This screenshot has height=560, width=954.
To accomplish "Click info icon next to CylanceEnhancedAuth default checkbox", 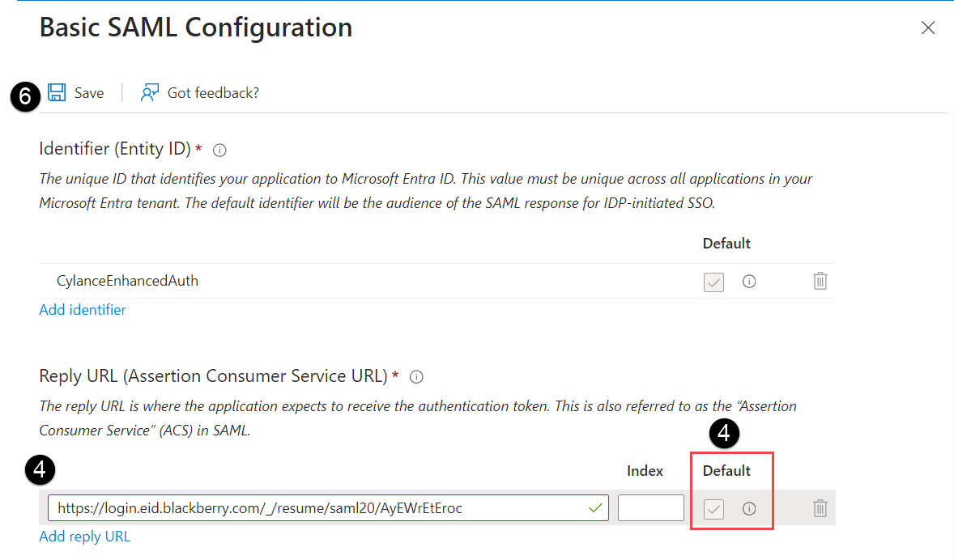I will click(x=749, y=282).
